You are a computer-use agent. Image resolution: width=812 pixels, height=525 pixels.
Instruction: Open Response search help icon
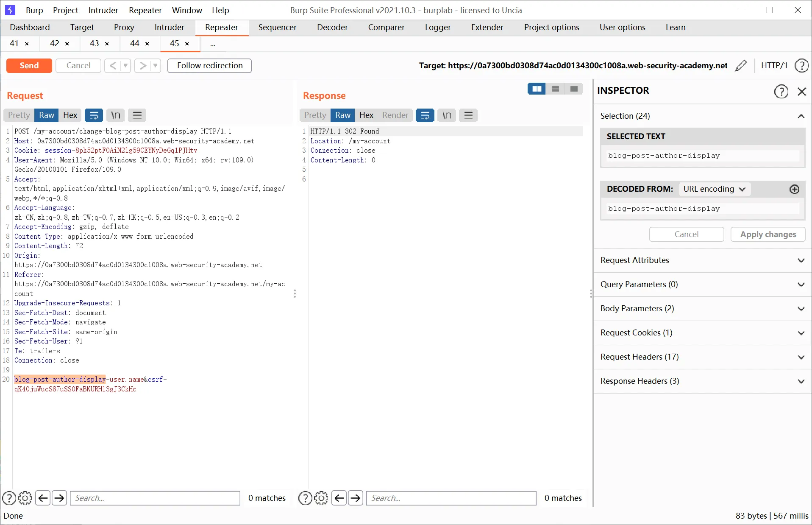pyautogui.click(x=305, y=498)
